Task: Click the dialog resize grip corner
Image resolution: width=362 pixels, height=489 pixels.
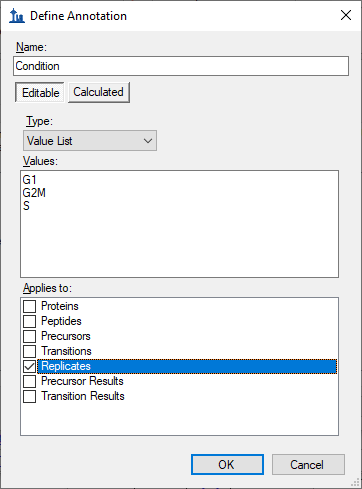Action: (x=356, y=483)
